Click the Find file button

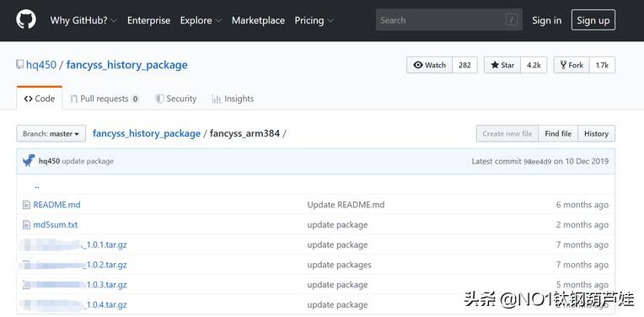point(558,133)
